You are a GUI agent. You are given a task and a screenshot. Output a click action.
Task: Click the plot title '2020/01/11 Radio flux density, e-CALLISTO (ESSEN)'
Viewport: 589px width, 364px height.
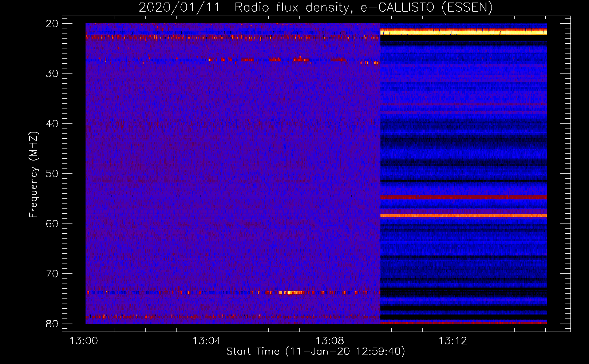pos(316,7)
